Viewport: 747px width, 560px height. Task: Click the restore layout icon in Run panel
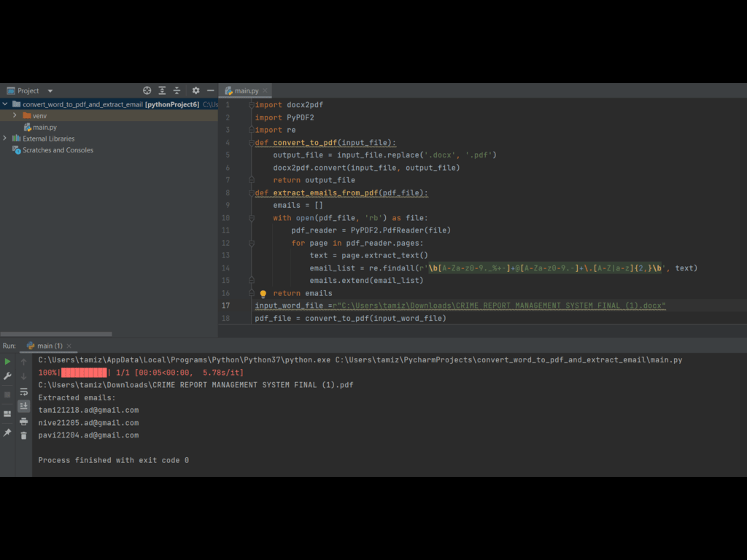pos(7,414)
